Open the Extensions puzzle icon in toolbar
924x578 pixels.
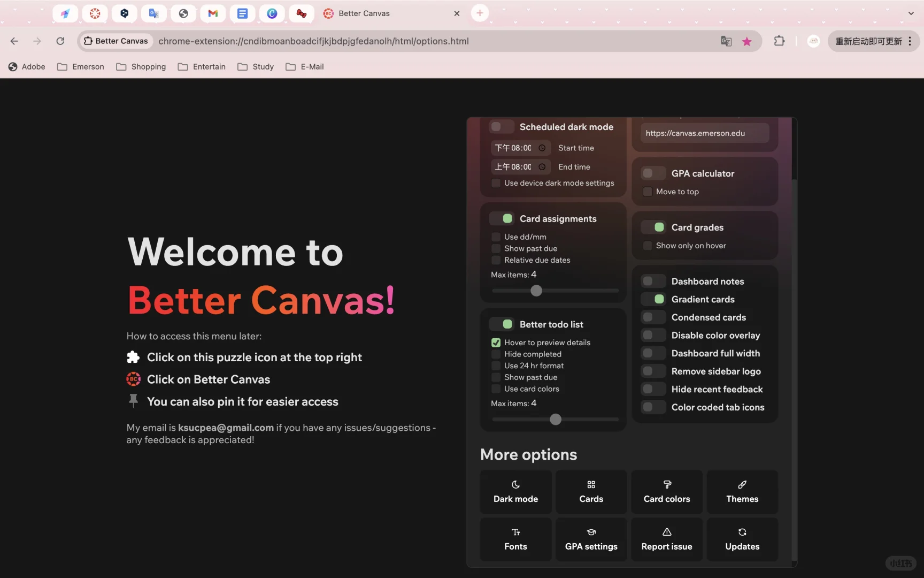click(779, 41)
